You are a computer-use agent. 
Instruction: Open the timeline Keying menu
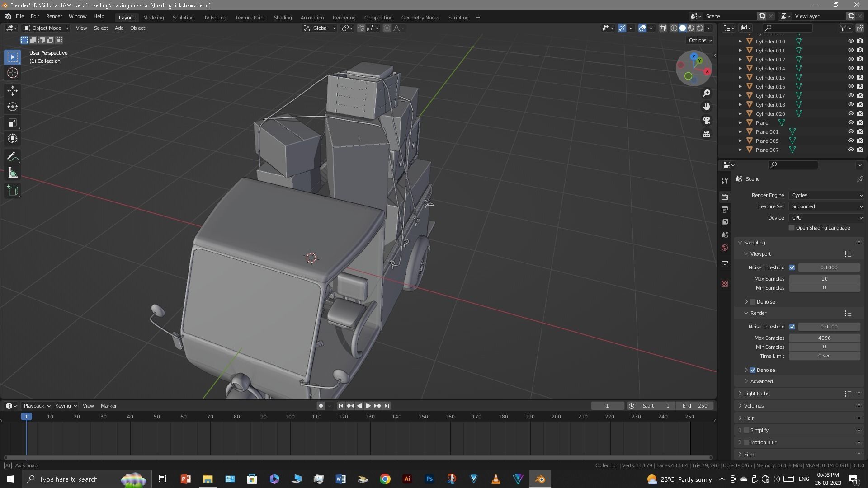[66, 406]
